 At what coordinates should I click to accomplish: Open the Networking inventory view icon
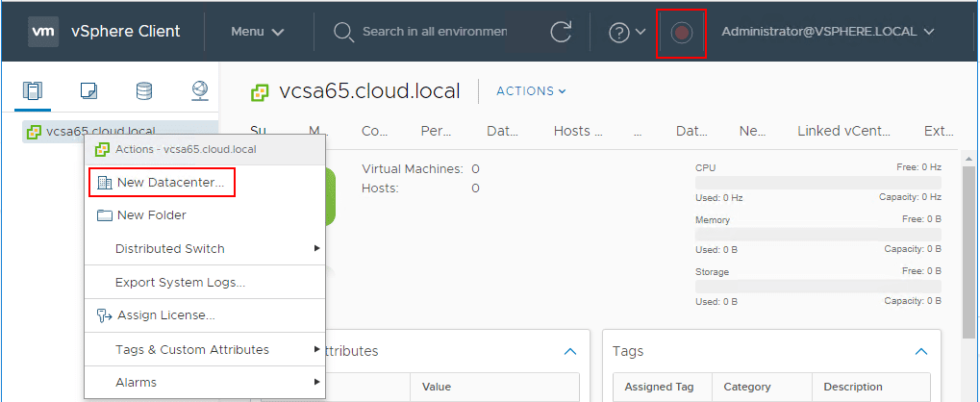click(199, 92)
